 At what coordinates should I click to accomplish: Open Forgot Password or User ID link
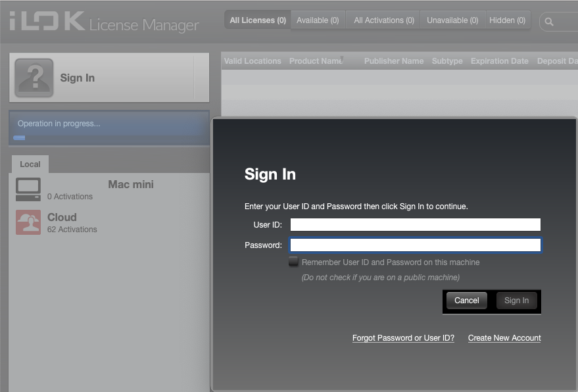coord(403,338)
